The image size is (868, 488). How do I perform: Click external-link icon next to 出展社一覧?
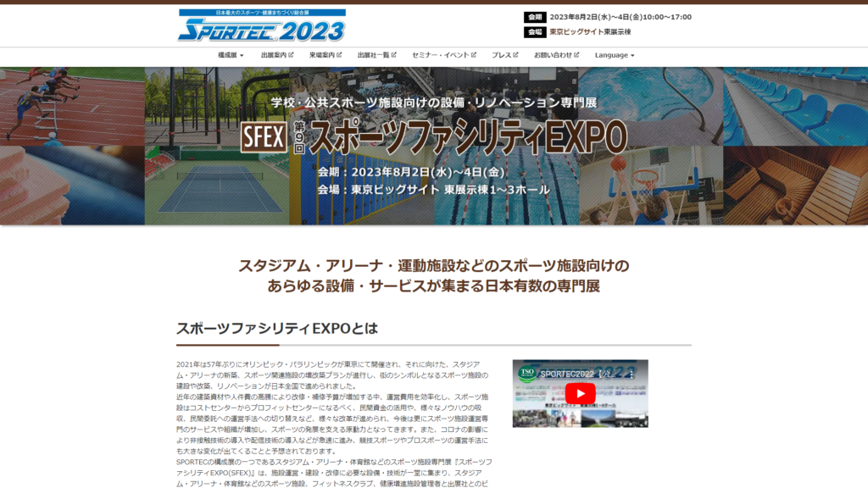393,55
